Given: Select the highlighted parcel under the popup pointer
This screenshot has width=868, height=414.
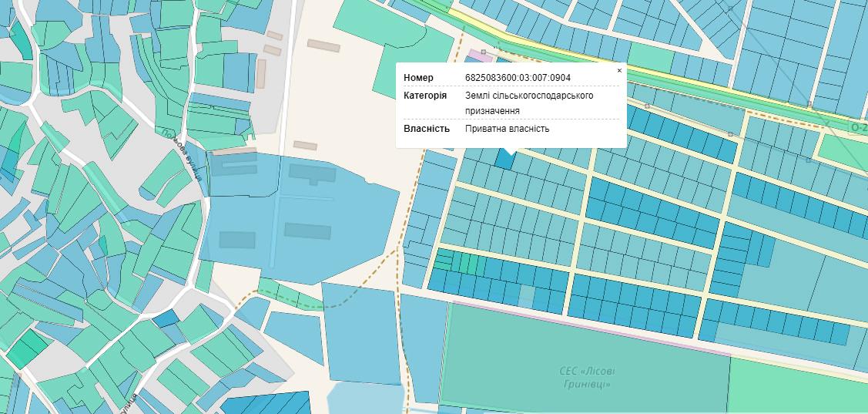Looking at the screenshot, I should (x=504, y=159).
